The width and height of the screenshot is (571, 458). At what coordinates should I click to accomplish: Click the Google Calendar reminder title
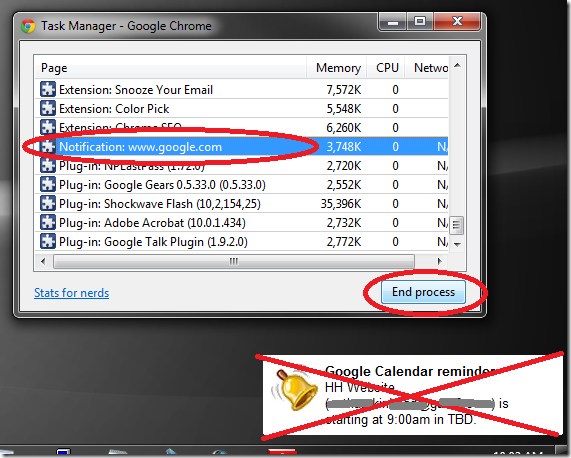coord(410,371)
